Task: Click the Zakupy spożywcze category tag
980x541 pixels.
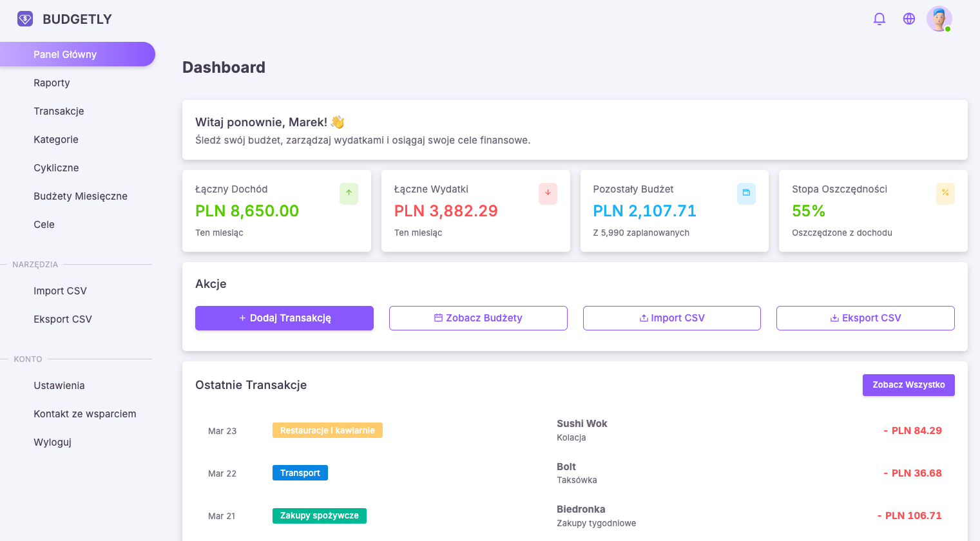Action: tap(320, 515)
